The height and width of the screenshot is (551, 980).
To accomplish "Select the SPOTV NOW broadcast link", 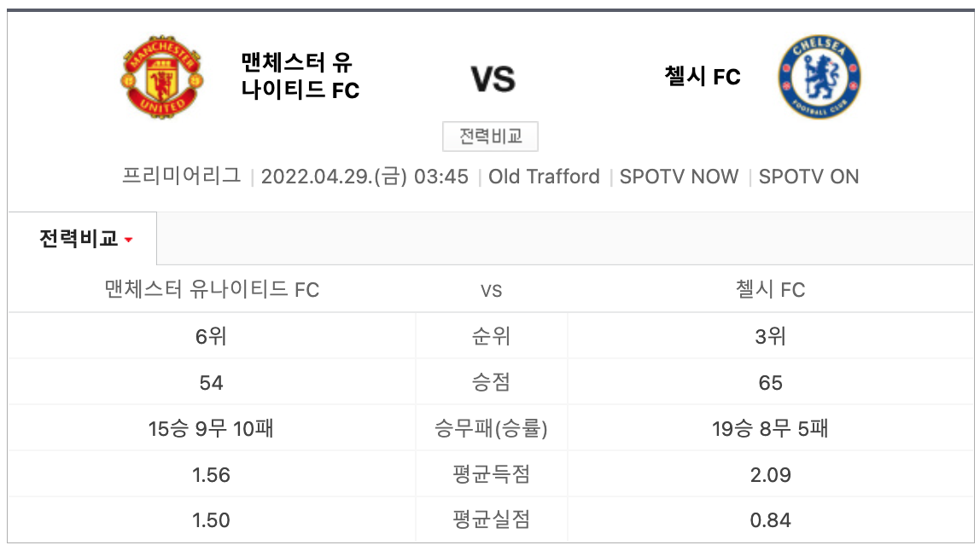I will (x=679, y=177).
